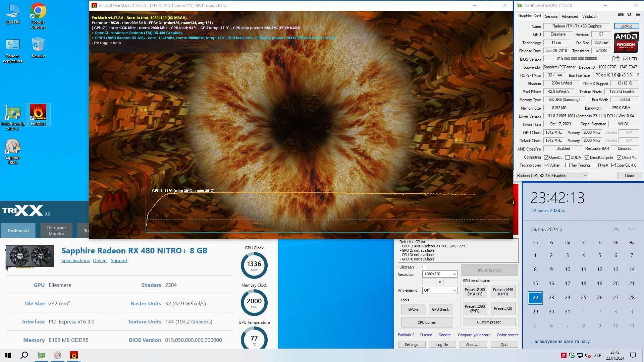
Task: Open the Панель керування desktop icon
Action: click(x=12, y=51)
